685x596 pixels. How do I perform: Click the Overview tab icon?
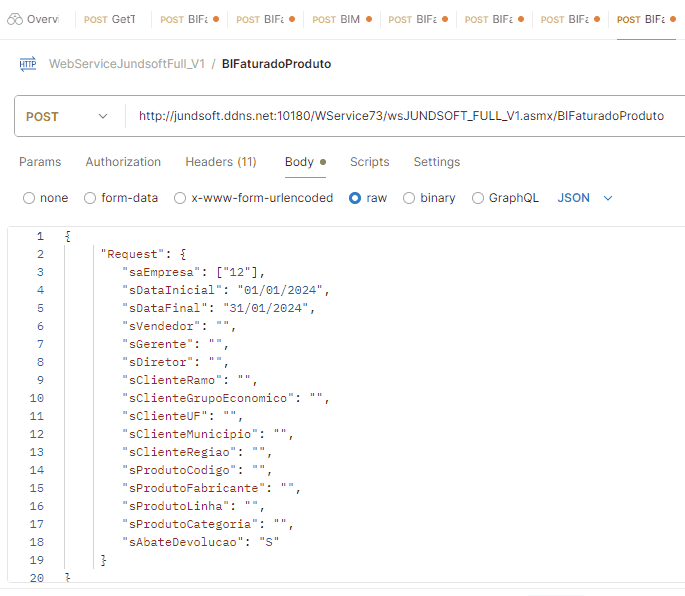pos(15,19)
